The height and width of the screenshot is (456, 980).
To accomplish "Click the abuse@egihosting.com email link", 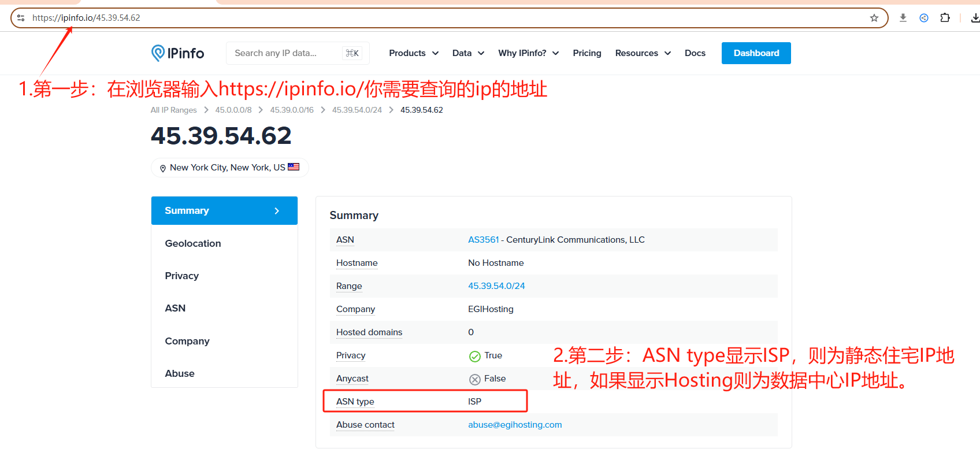I will tap(515, 425).
